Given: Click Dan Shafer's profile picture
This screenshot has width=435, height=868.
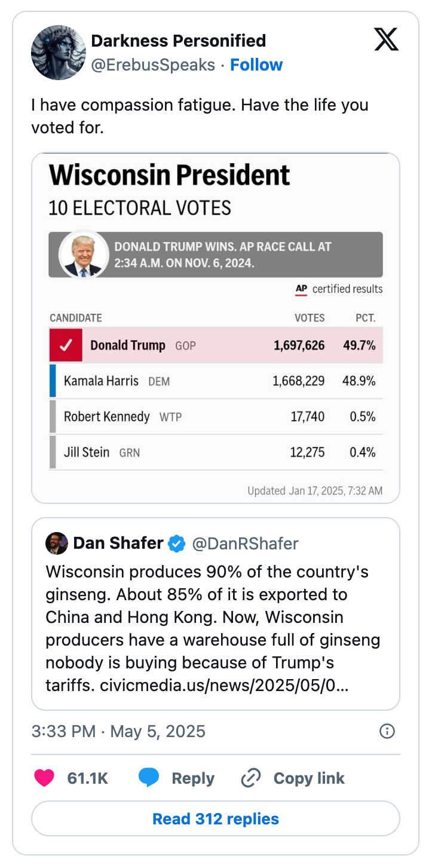Looking at the screenshot, I should (57, 543).
